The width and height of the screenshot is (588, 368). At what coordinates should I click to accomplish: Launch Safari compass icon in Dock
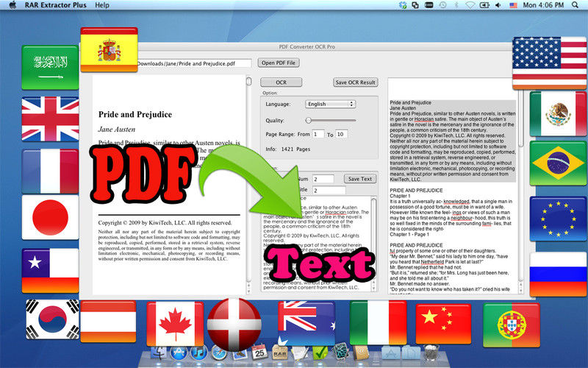coord(219,353)
